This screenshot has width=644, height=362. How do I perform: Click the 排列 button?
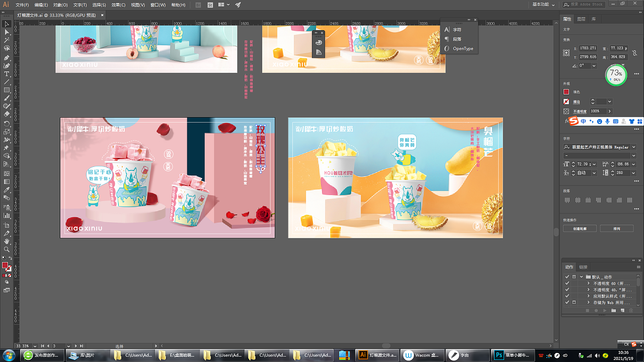pyautogui.click(x=616, y=228)
